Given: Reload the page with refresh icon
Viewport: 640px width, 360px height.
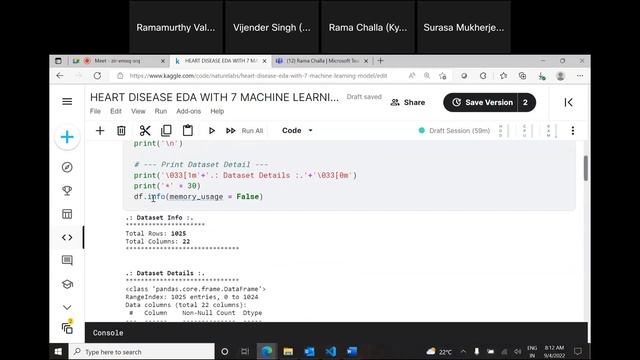Looking at the screenshot, I should pyautogui.click(x=97, y=76).
